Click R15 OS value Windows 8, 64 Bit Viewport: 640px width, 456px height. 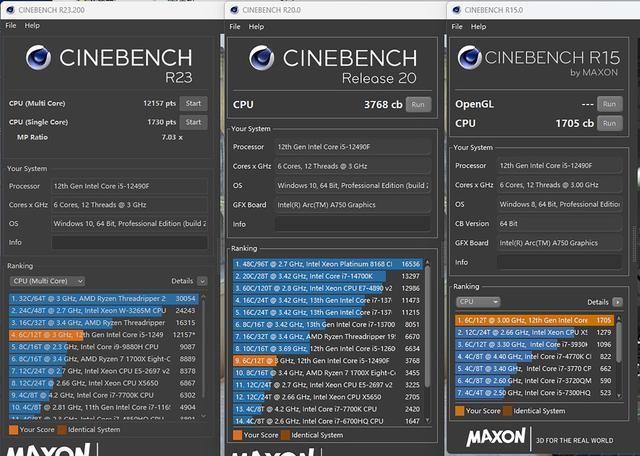(x=560, y=204)
